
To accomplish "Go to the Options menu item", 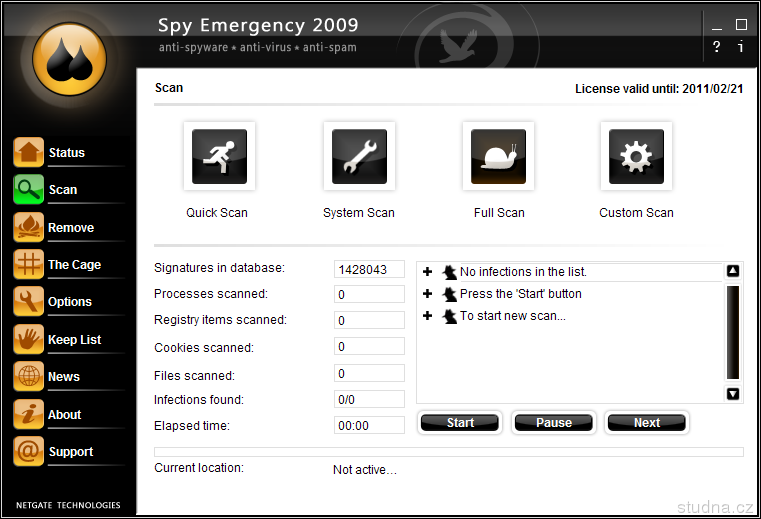I will (x=69, y=302).
